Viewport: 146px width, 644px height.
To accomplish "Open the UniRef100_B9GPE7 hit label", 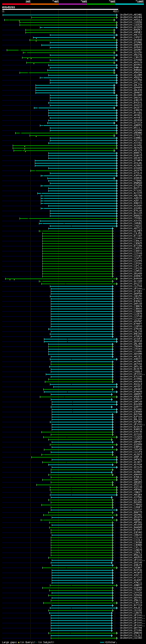I will point(131,30).
